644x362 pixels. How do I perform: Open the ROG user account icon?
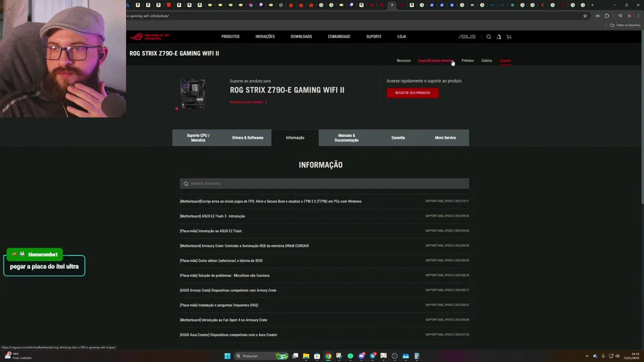pyautogui.click(x=499, y=37)
